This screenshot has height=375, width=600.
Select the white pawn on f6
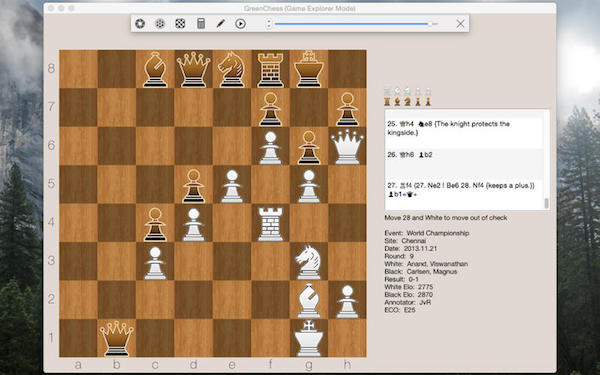pos(271,147)
